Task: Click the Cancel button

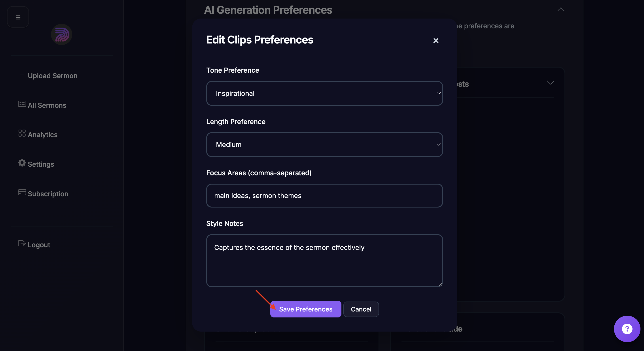Action: pos(361,309)
